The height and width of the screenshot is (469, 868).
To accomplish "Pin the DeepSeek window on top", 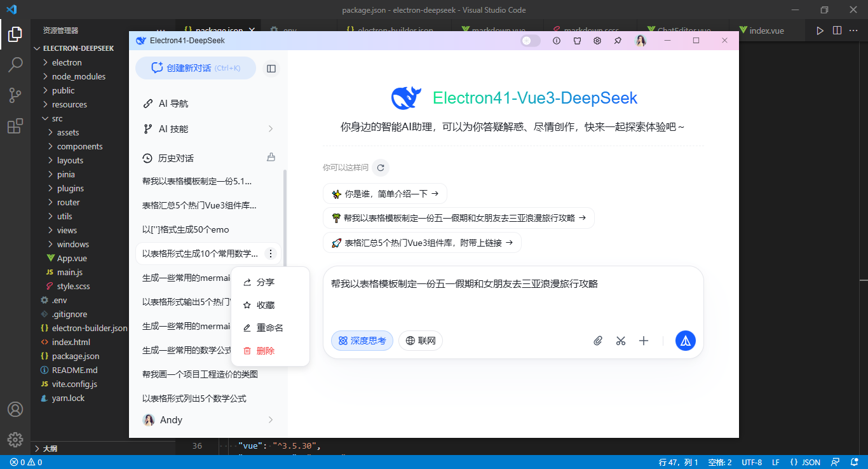I will pyautogui.click(x=617, y=40).
